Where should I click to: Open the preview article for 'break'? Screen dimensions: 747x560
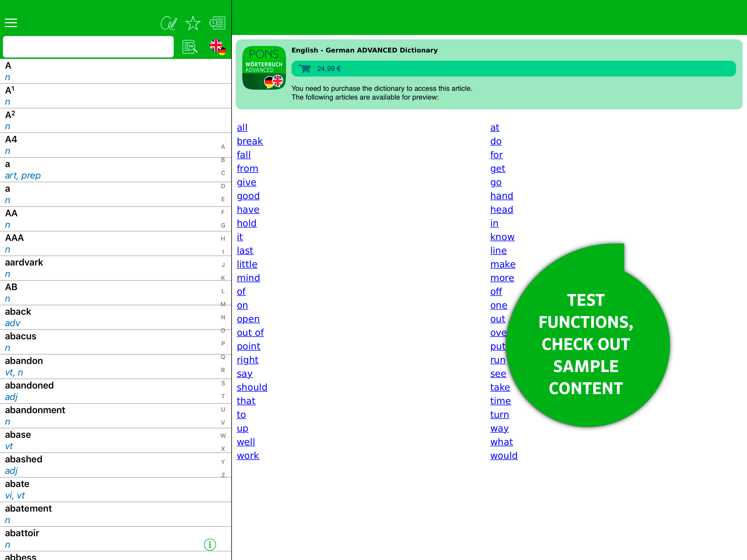tap(250, 141)
